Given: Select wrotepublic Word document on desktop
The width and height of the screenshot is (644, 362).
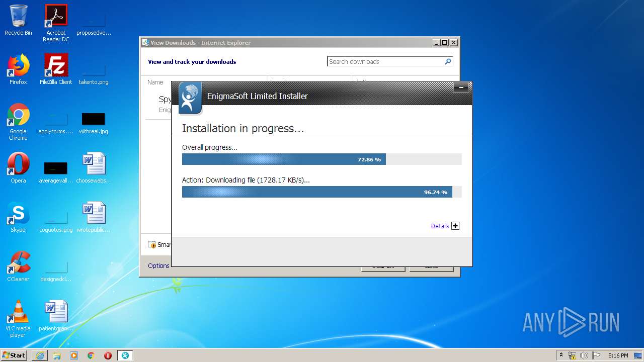Looking at the screenshot, I should click(x=94, y=217).
